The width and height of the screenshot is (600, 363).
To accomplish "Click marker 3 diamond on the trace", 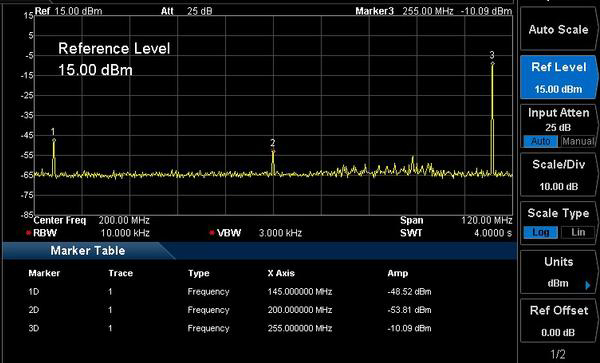I will [x=492, y=63].
